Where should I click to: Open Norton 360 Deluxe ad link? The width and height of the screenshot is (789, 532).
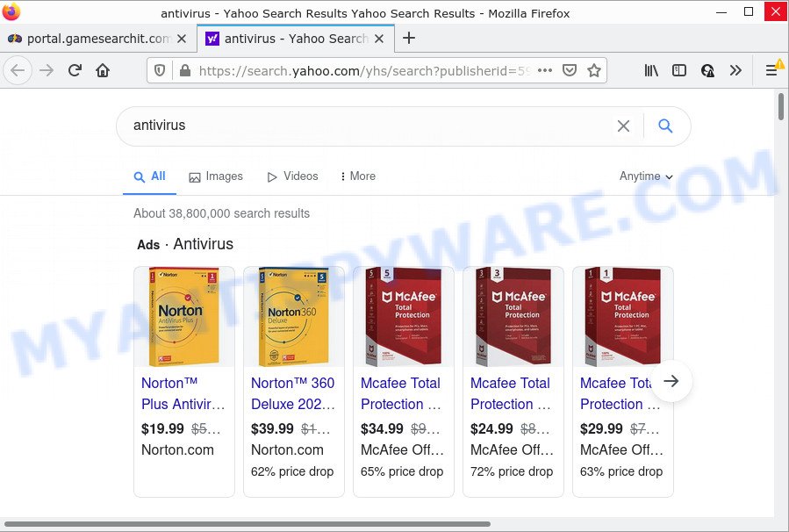pos(293,393)
